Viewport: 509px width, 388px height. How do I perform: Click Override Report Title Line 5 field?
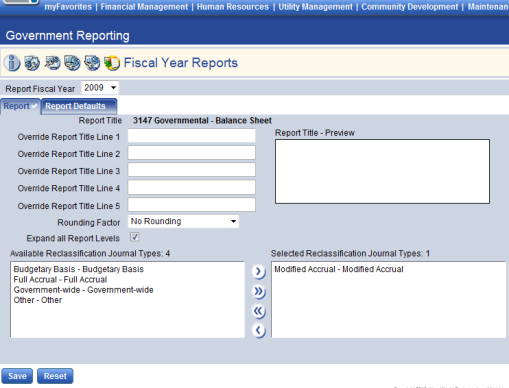[192, 205]
